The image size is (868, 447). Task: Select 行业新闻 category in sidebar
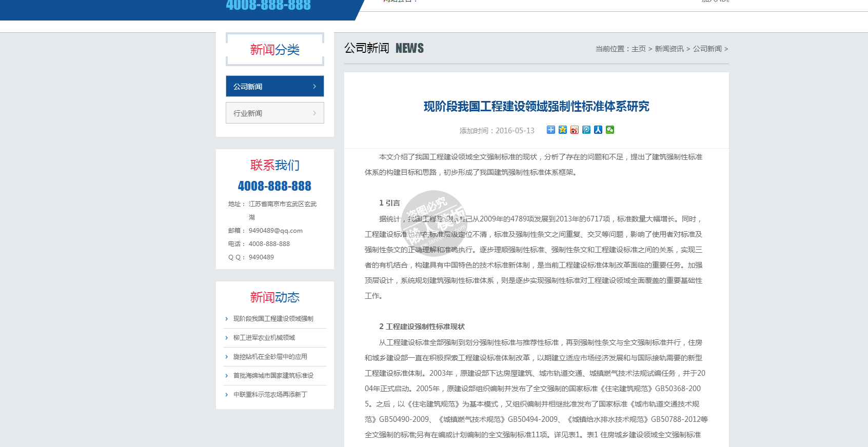coord(248,113)
